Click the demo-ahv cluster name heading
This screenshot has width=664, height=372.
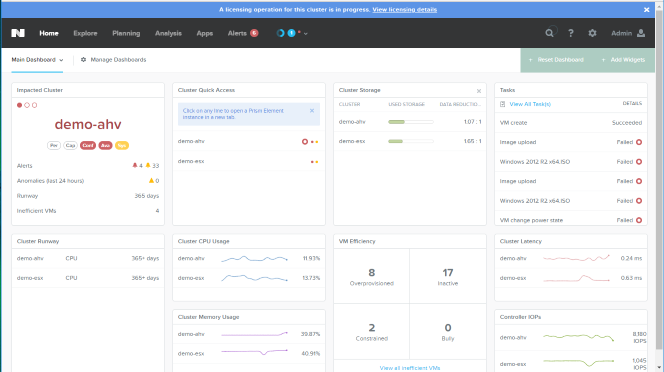(88, 124)
